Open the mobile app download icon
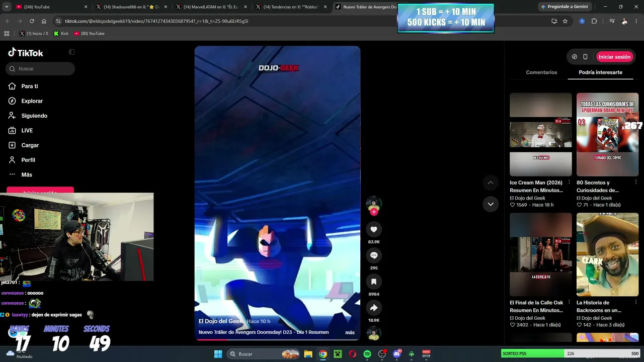Screen dimensions: 644x362 585,57
